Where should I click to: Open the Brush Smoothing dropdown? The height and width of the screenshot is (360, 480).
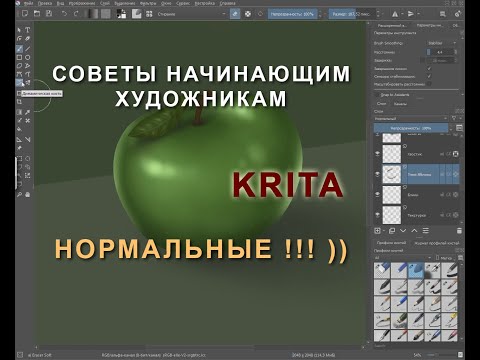click(x=441, y=43)
